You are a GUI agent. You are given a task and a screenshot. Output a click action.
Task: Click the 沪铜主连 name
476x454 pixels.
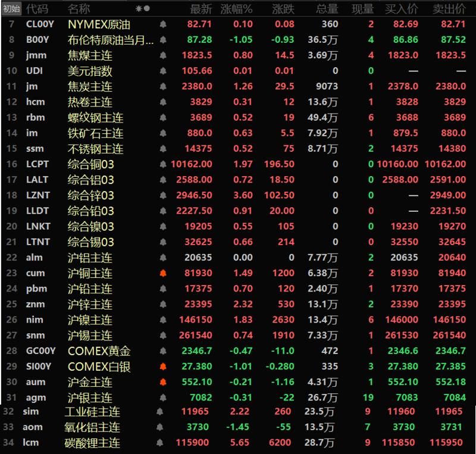90,273
